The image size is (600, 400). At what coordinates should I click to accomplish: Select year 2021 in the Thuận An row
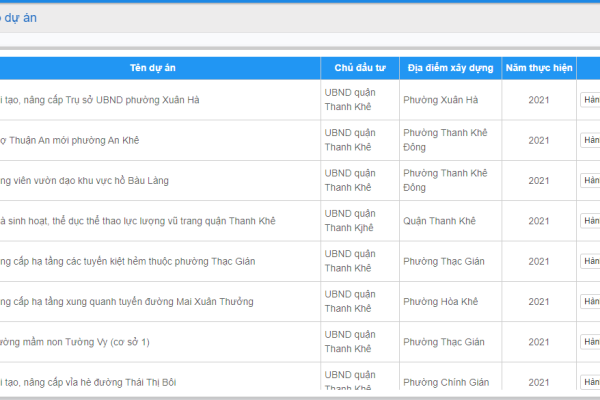pos(539,140)
